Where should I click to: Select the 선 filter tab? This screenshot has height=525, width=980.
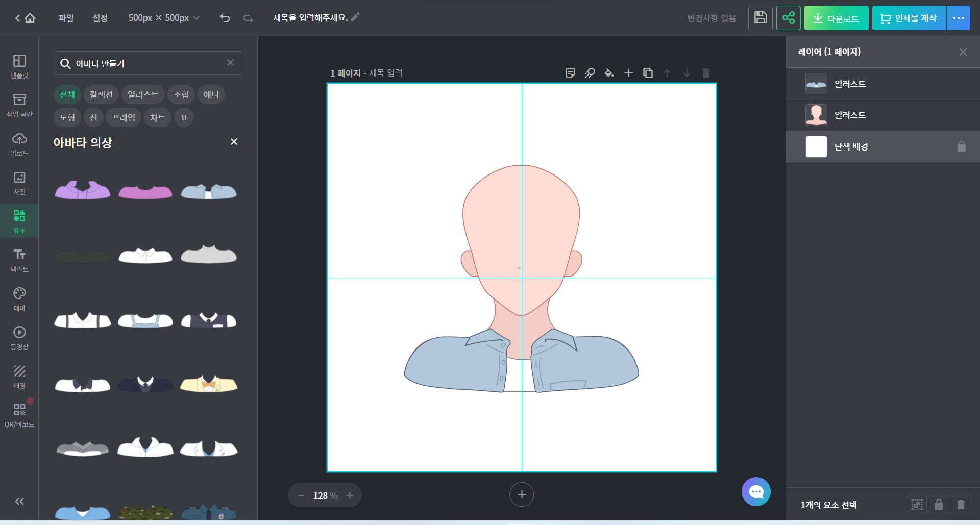(x=93, y=117)
